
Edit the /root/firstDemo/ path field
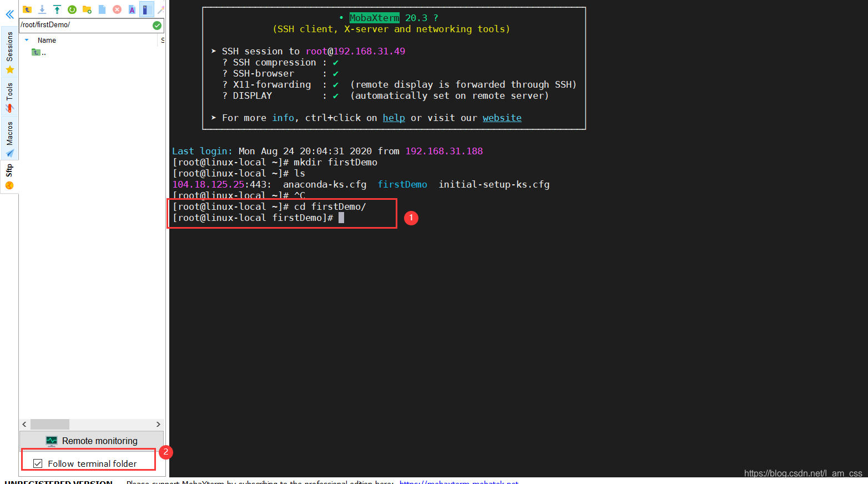click(x=85, y=25)
